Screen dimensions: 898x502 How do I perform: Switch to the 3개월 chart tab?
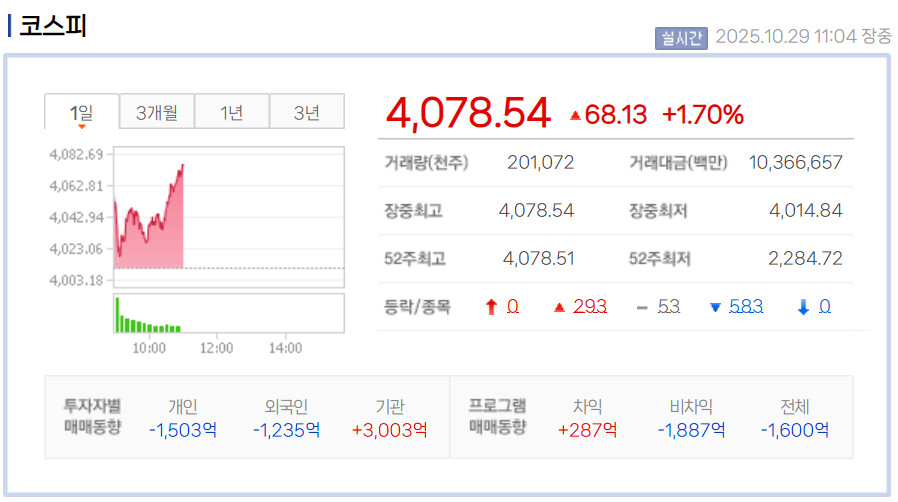pos(157,112)
